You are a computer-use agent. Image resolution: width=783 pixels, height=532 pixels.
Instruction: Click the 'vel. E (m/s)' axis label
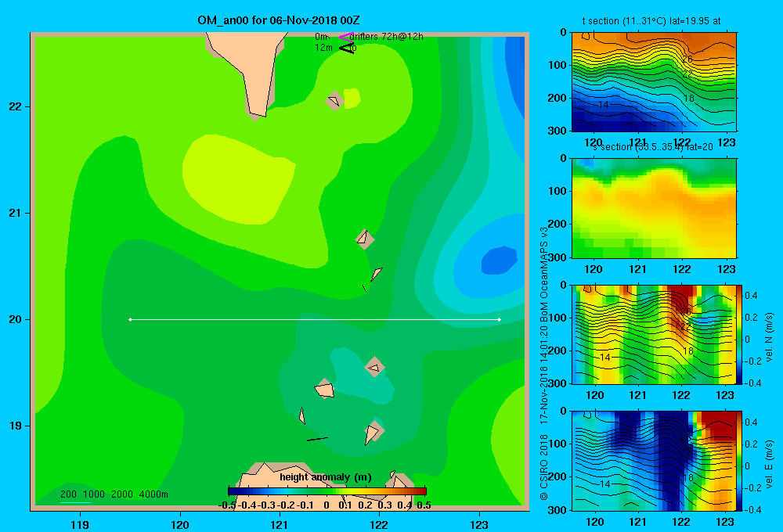770,463
